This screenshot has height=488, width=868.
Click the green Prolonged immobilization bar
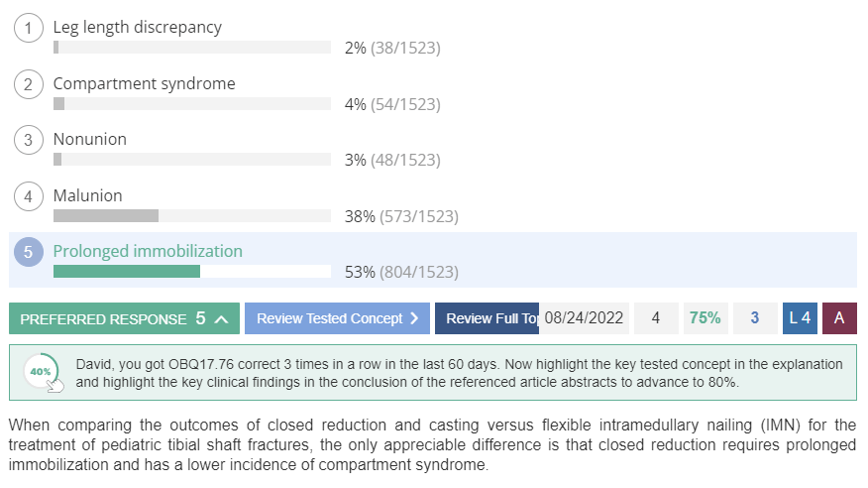[127, 272]
